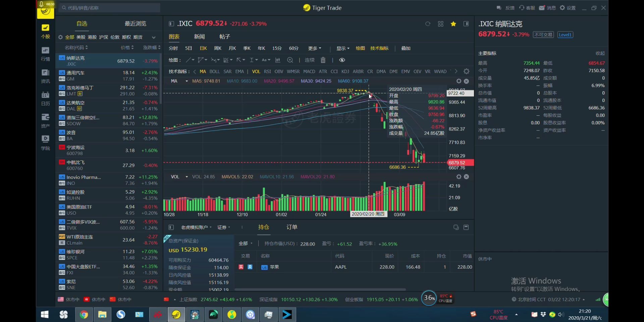Open the Windows Start menu
644x322 pixels.
45,315
